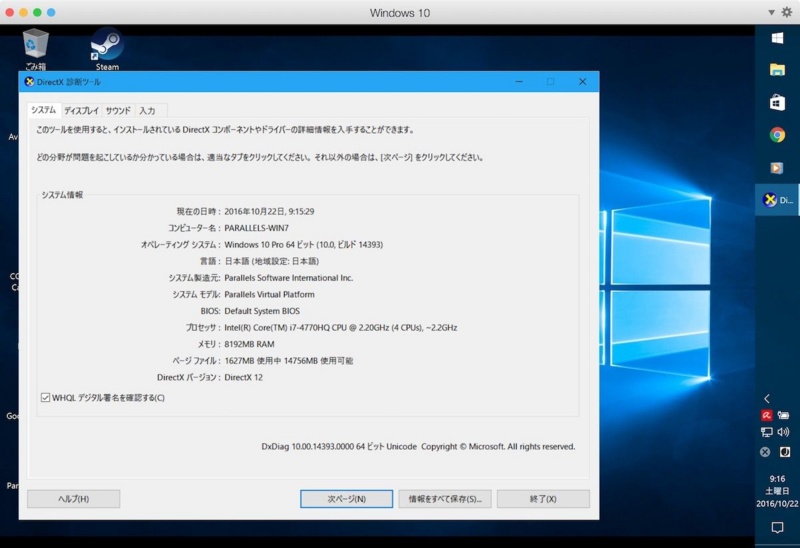Click the current date 2016年10月22日 value

(269, 211)
